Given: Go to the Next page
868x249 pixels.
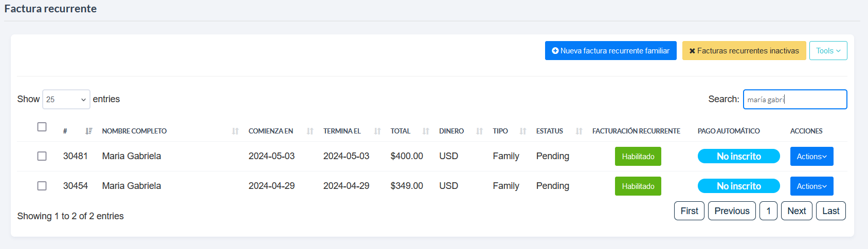Looking at the screenshot, I should click(x=796, y=211).
